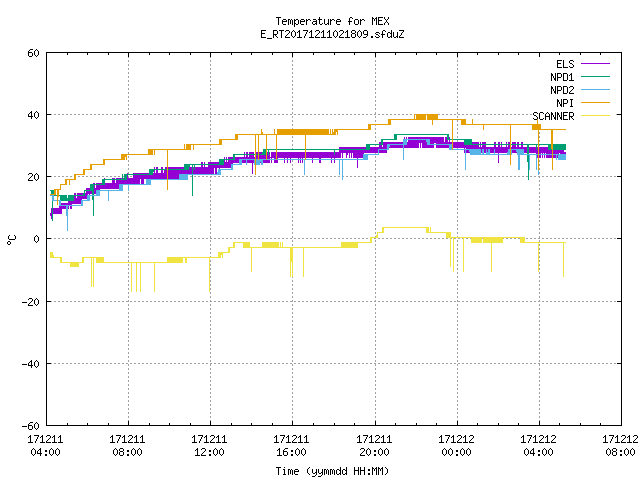Pick the purple ELS legend line sample
640x480 pixels.
[595, 64]
